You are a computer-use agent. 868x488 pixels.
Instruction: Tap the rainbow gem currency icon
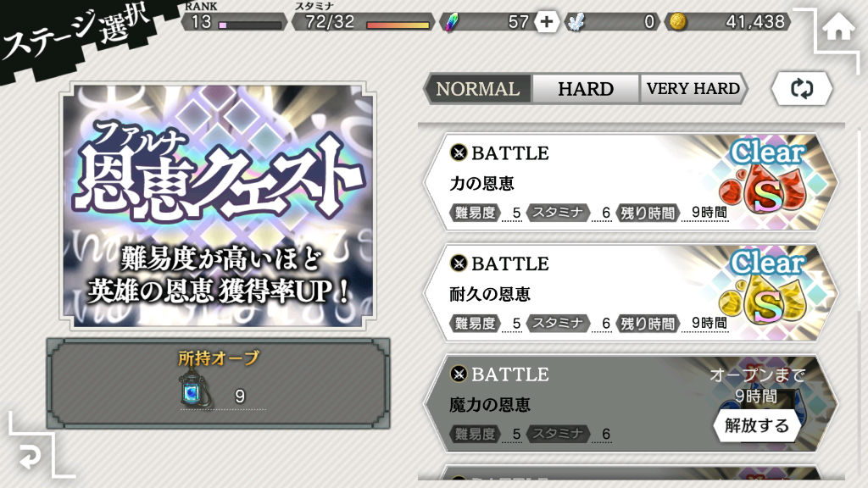click(x=453, y=23)
